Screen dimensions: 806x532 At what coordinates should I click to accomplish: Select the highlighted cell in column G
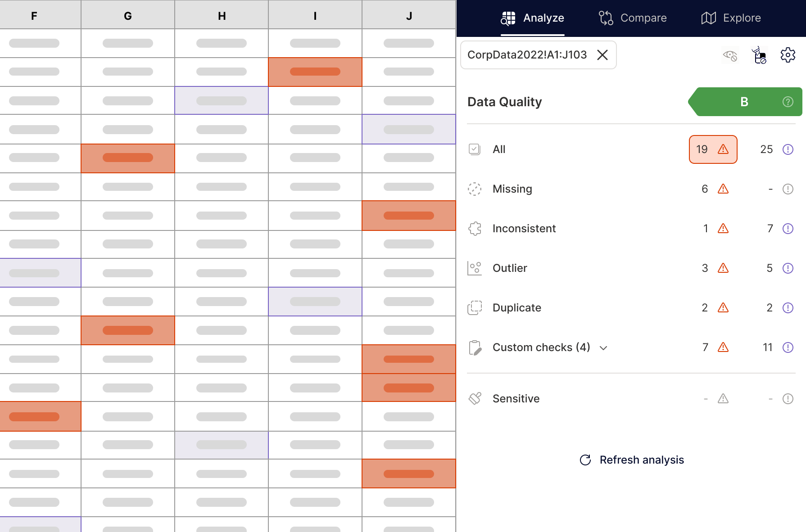(127, 158)
